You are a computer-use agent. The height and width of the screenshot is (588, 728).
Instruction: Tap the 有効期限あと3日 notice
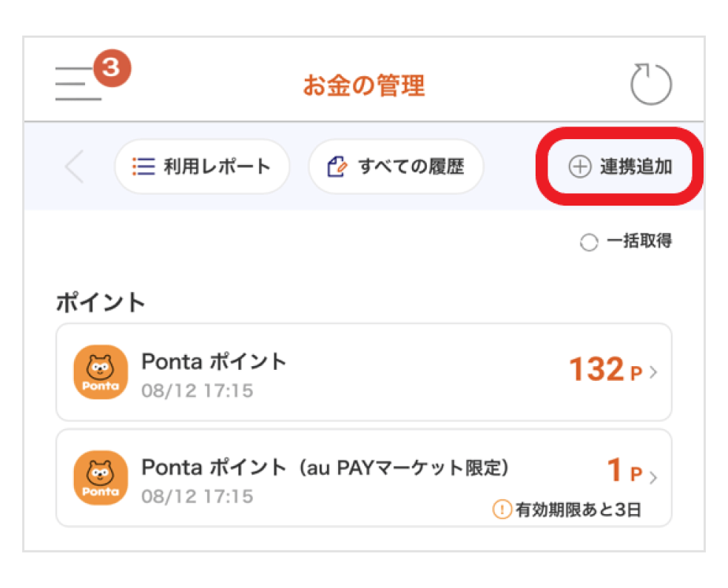click(x=578, y=510)
